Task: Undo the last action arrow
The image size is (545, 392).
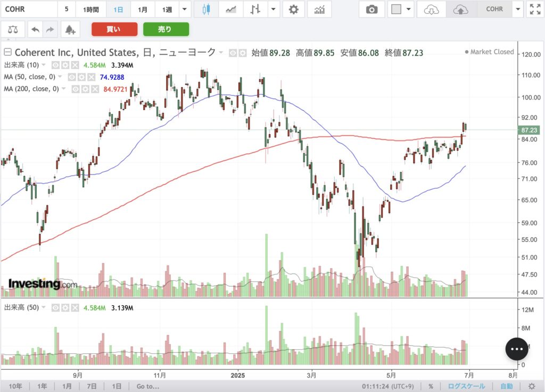Action: tap(35, 29)
